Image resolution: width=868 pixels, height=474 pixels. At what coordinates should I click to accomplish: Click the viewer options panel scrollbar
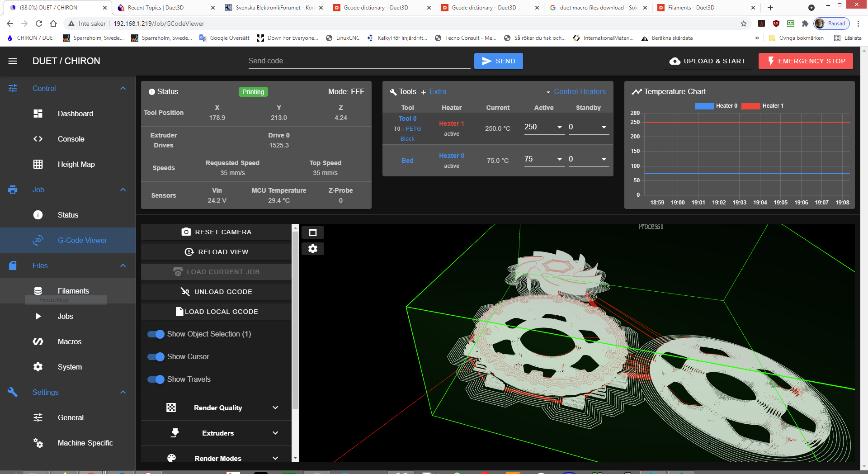click(x=295, y=320)
